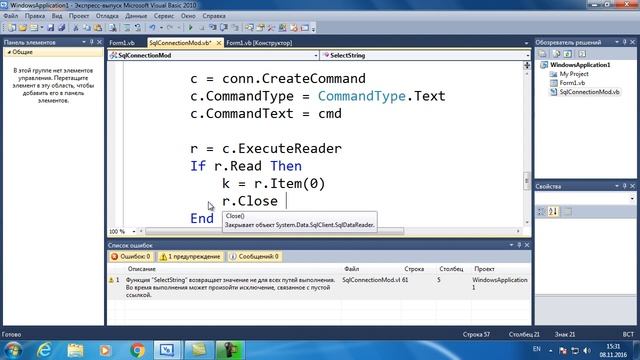The image size is (640, 360).
Task: Pin the Toolbox panel with auto-hide pin
Action: (91, 42)
